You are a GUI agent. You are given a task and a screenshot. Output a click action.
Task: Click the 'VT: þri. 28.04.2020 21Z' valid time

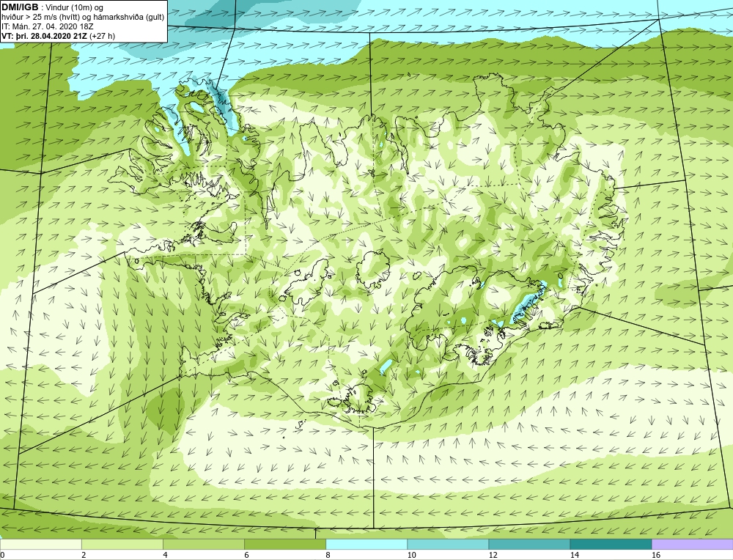tap(44, 35)
